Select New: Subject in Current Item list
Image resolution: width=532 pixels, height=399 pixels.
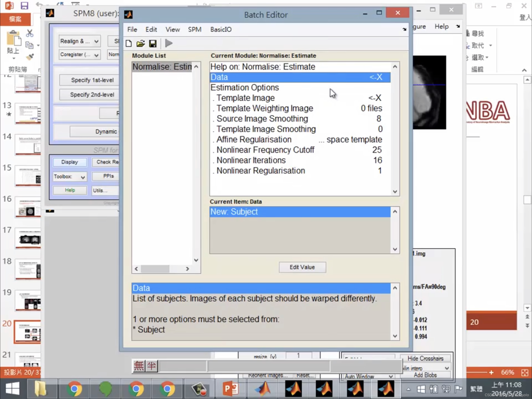tap(234, 212)
